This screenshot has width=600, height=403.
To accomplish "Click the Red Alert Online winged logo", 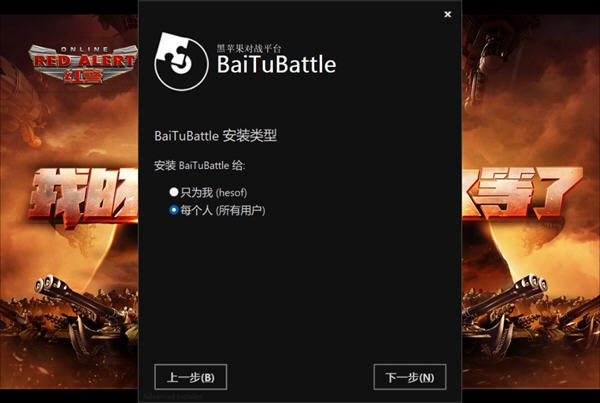I will [83, 65].
